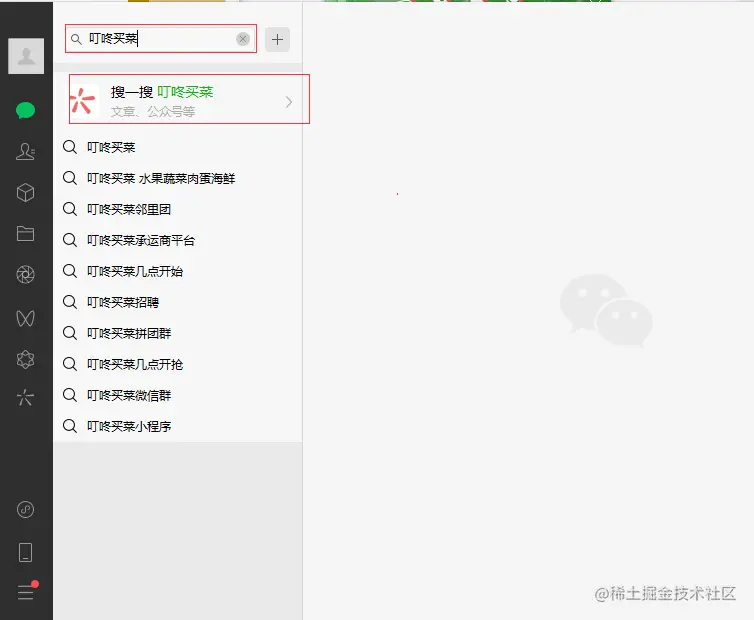Open the Contacts icon in sidebar
This screenshot has height=620, width=754.
click(x=25, y=152)
